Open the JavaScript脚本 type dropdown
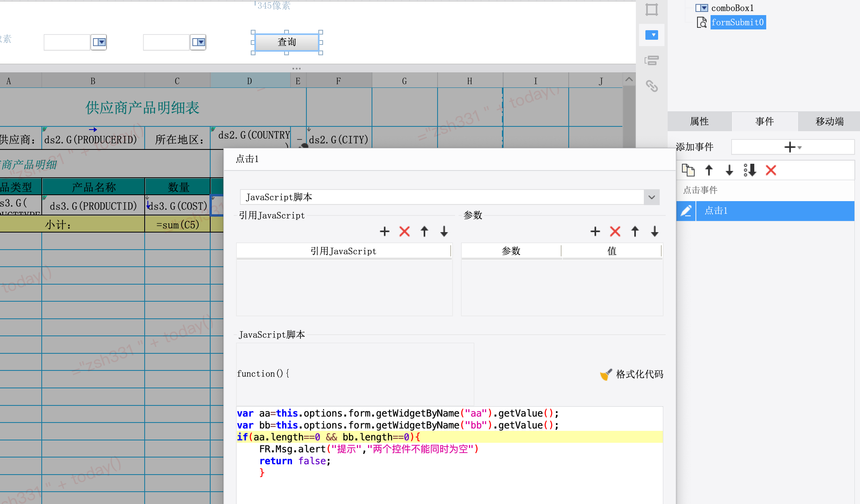This screenshot has width=860, height=504. click(651, 197)
